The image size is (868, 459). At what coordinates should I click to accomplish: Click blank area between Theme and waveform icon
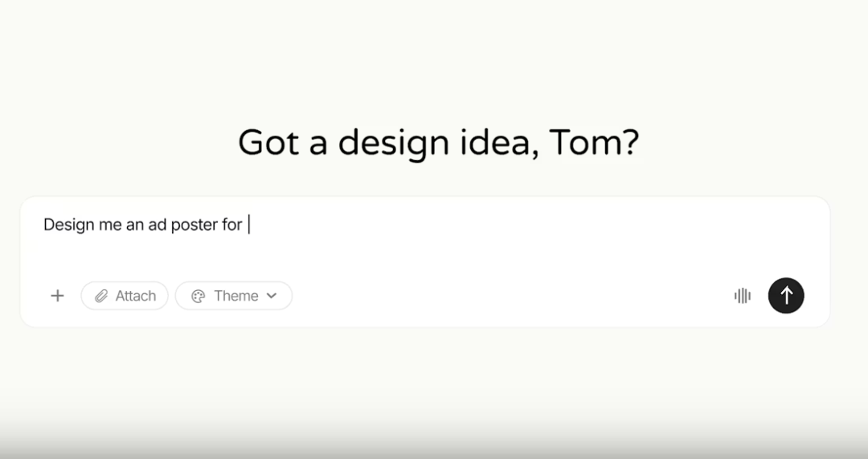click(x=512, y=296)
